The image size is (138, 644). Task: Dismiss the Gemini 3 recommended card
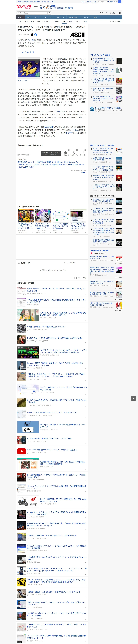tap(68, 232)
